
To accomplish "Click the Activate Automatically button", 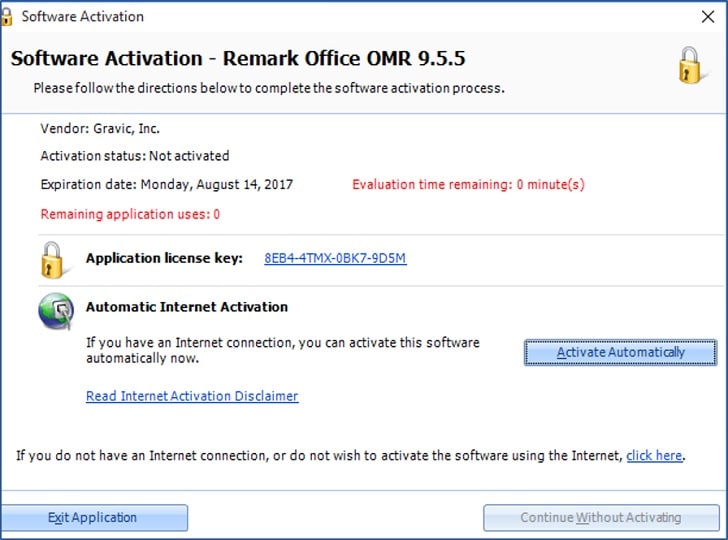I will 620,352.
